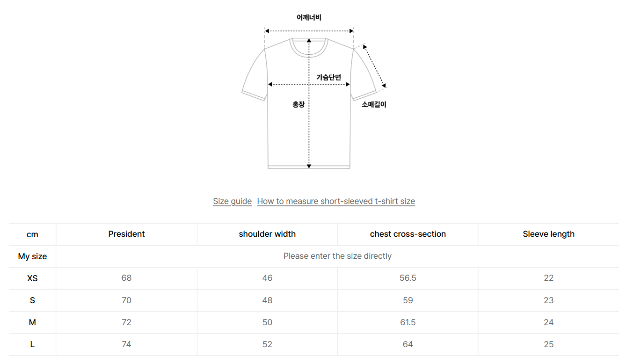Screen dimensions: 626x364
Task: Click the President column header
Action: tap(126, 234)
